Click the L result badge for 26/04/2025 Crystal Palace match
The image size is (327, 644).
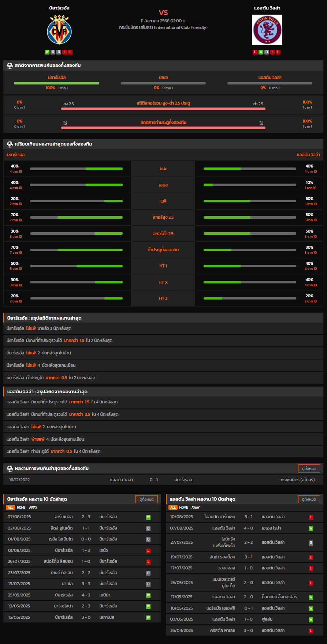[x=311, y=631]
